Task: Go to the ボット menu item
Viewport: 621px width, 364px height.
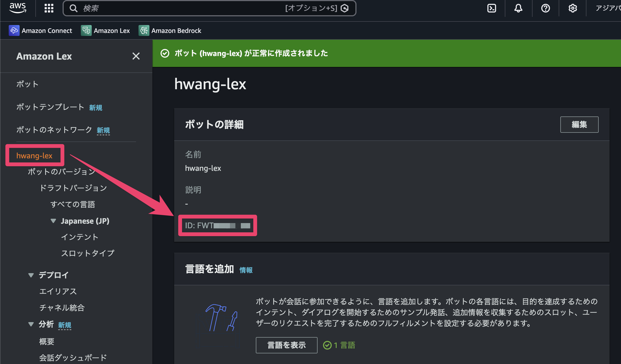Action: tap(27, 84)
